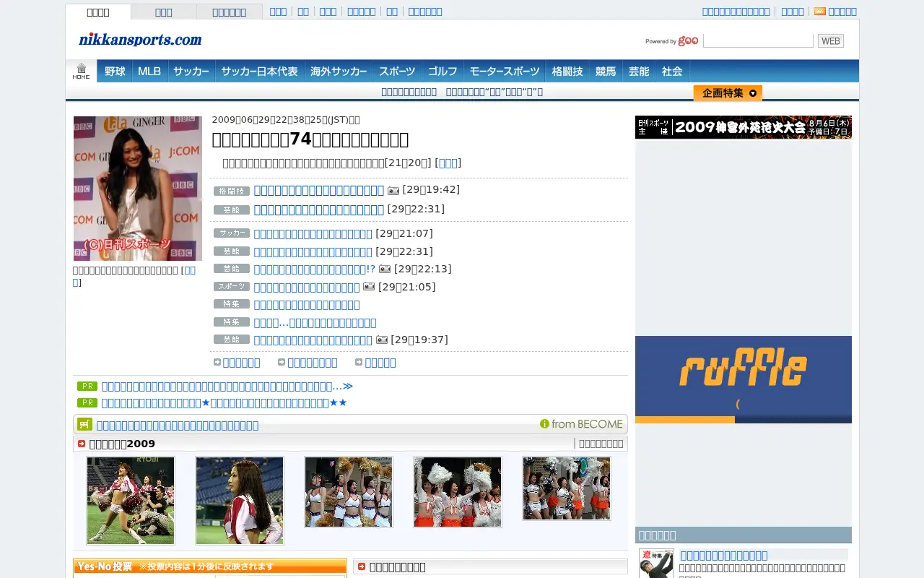Open the ゴルフ navigation item

[443, 71]
